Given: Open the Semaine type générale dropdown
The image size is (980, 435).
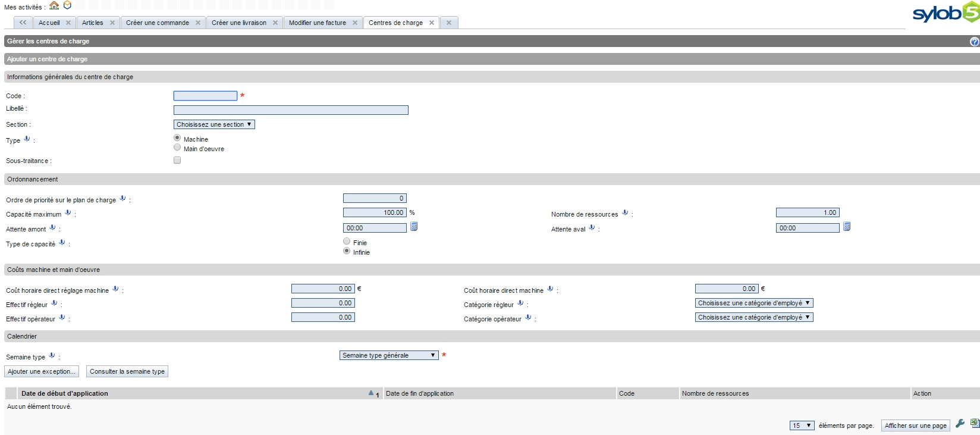Looking at the screenshot, I should tap(389, 355).
